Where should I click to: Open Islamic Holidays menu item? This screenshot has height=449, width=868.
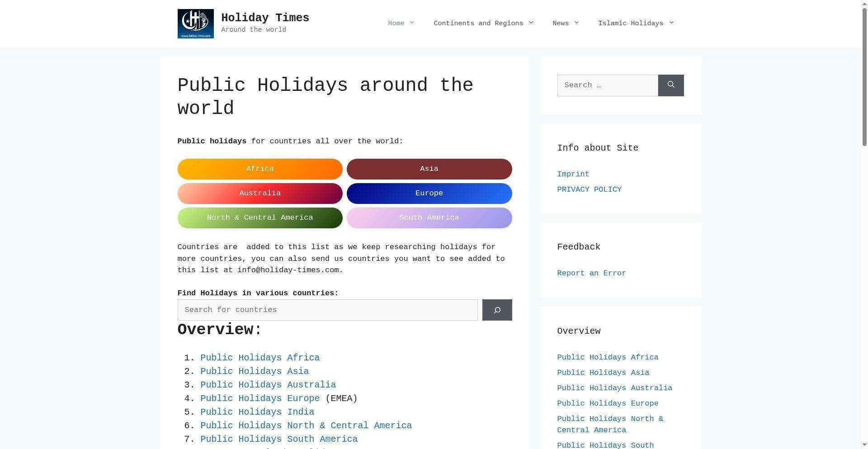click(x=631, y=24)
